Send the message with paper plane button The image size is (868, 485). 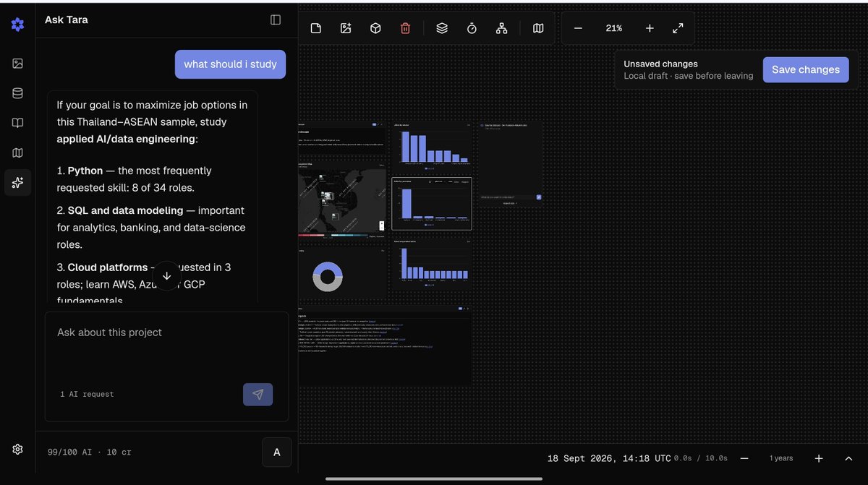(x=258, y=394)
